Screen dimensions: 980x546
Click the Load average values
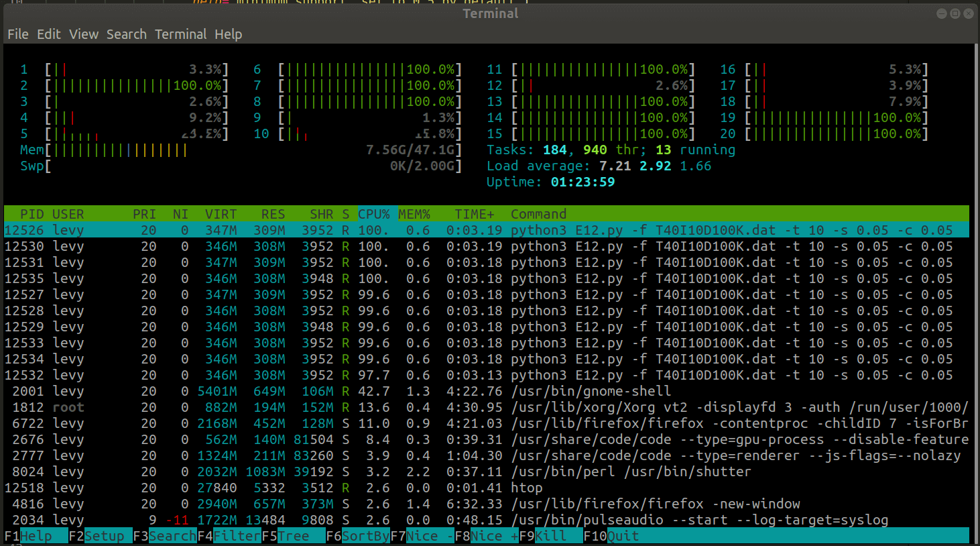point(656,166)
